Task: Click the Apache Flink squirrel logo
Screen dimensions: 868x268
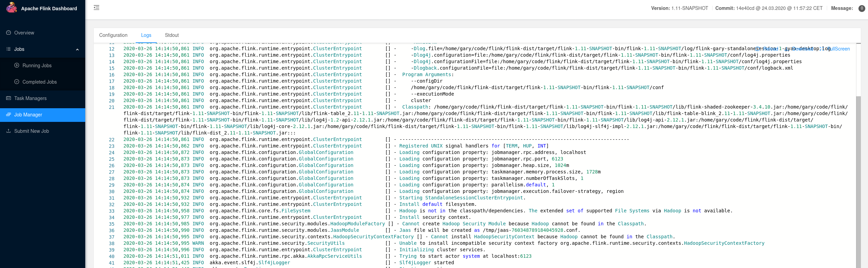Action: (12, 8)
